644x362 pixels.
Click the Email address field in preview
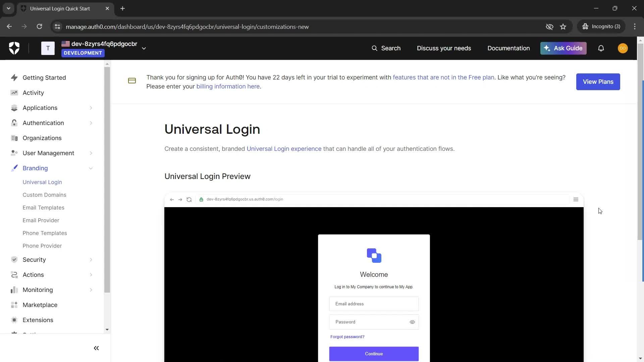[x=374, y=304]
